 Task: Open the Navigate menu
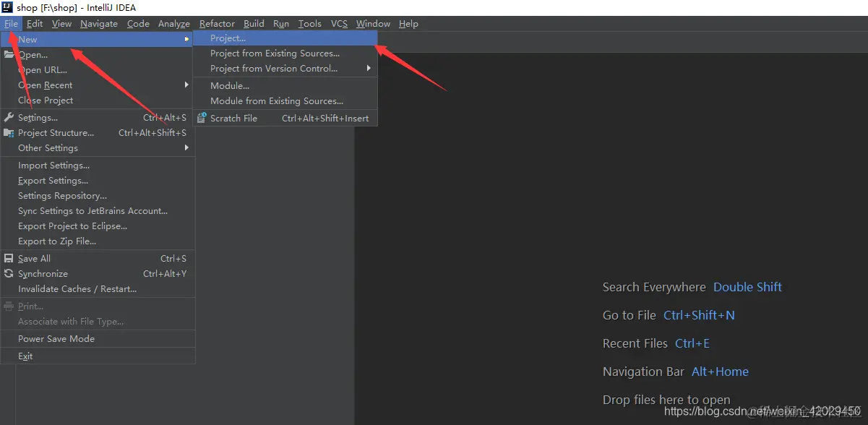99,24
